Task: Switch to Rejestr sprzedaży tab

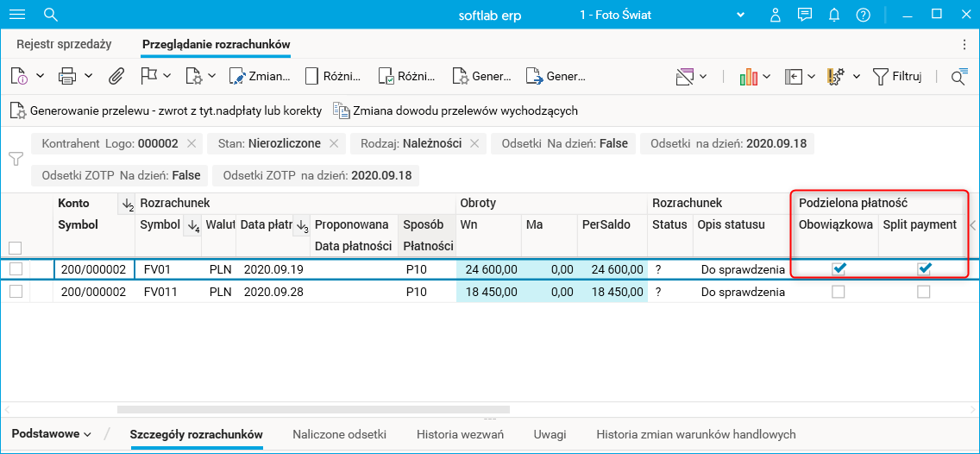Action: pos(64,44)
